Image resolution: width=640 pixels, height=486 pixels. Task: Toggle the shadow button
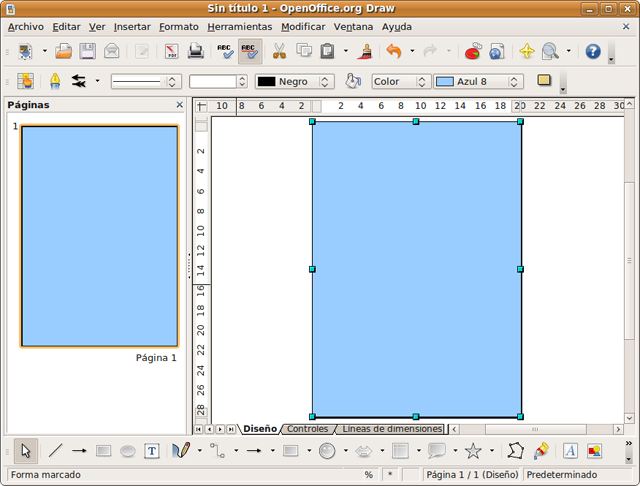point(545,81)
